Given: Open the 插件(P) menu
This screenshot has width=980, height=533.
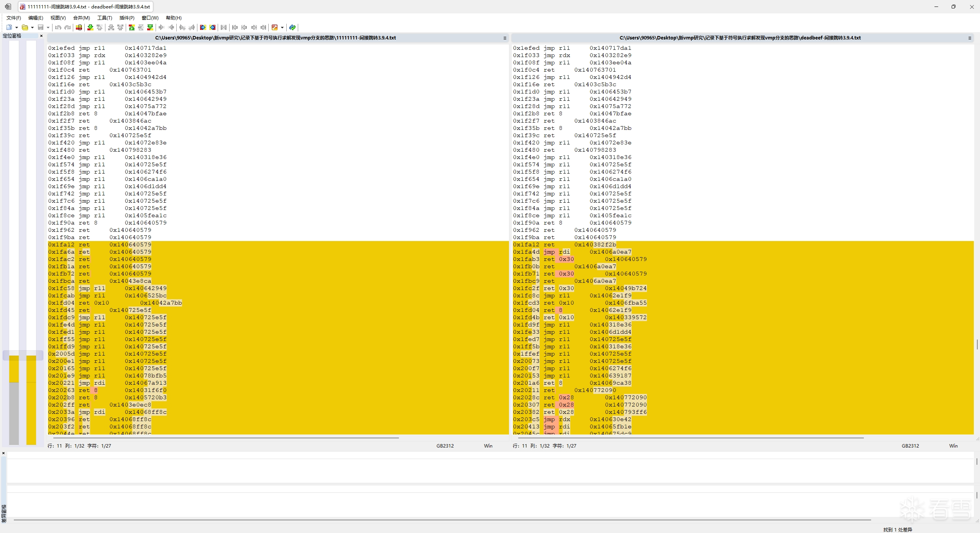Looking at the screenshot, I should [x=126, y=18].
